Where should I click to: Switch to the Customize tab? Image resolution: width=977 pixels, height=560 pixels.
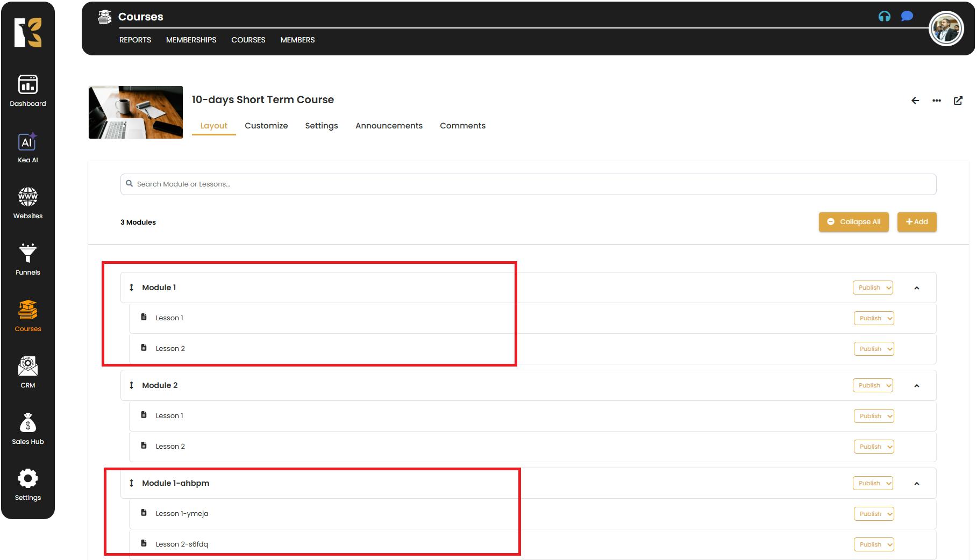(x=266, y=126)
